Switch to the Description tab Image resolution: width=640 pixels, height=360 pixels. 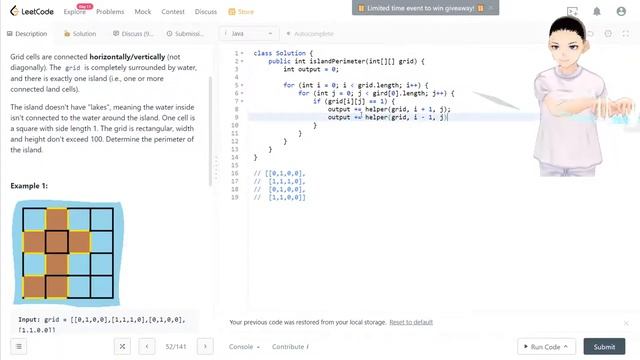[27, 33]
